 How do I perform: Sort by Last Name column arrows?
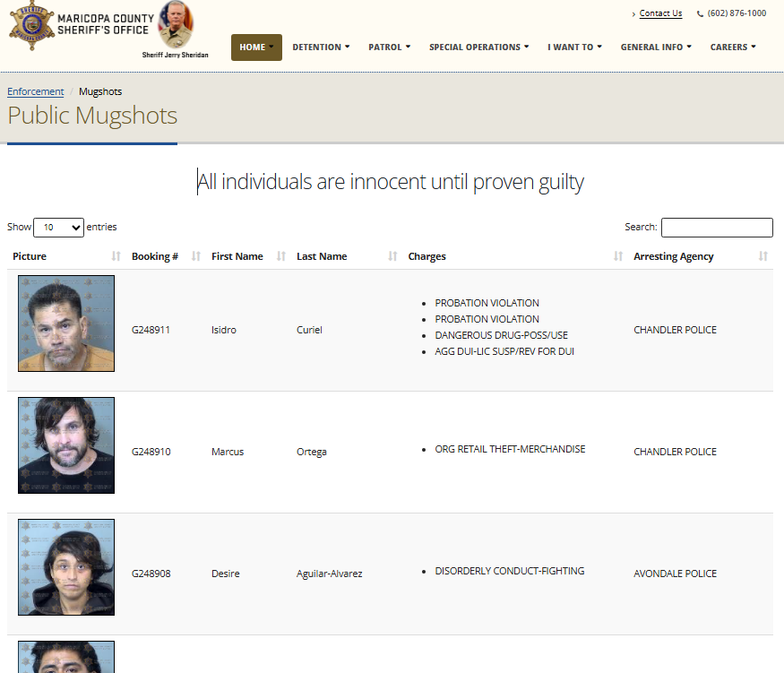click(392, 256)
